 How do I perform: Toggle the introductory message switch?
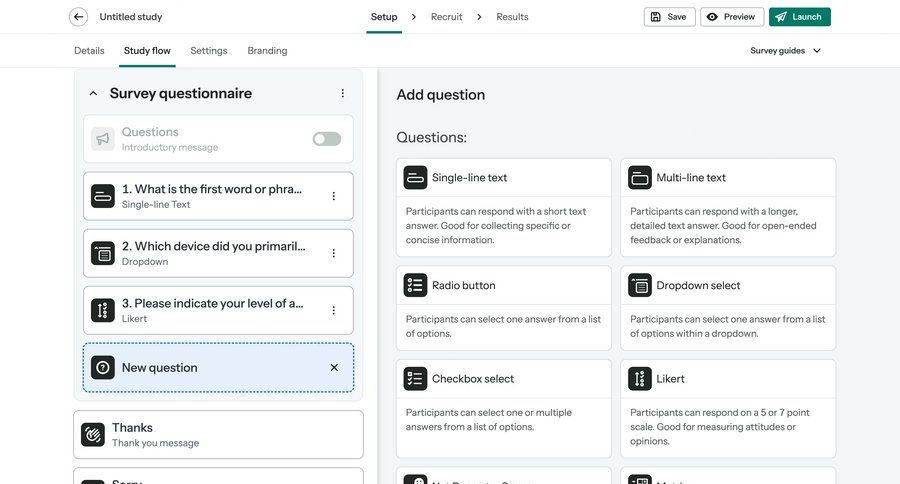(x=326, y=139)
